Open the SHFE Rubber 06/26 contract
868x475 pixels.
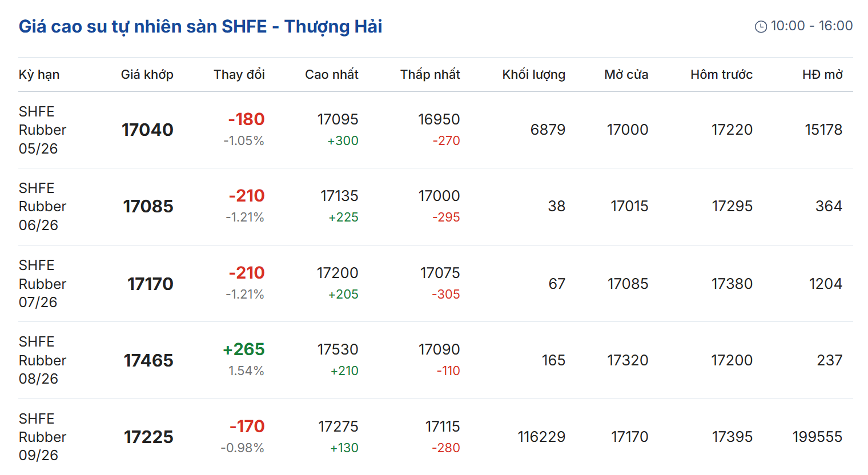click(42, 207)
